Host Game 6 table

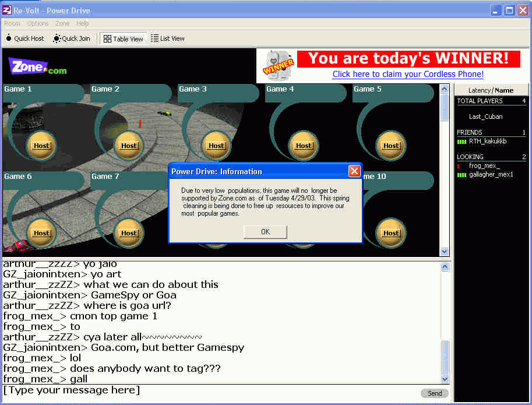click(x=41, y=233)
